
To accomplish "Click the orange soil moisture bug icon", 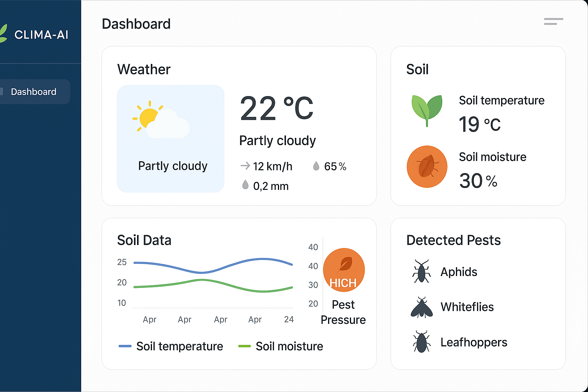I will coord(426,166).
